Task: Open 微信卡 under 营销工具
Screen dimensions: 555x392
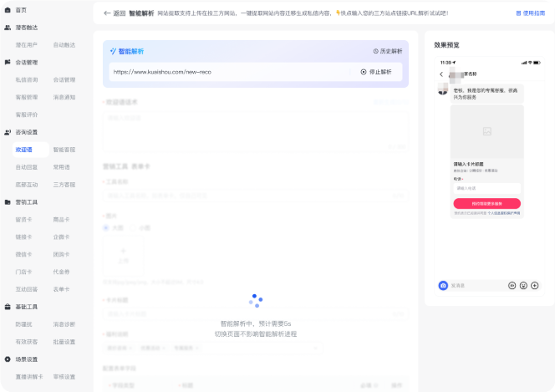Action: click(23, 254)
